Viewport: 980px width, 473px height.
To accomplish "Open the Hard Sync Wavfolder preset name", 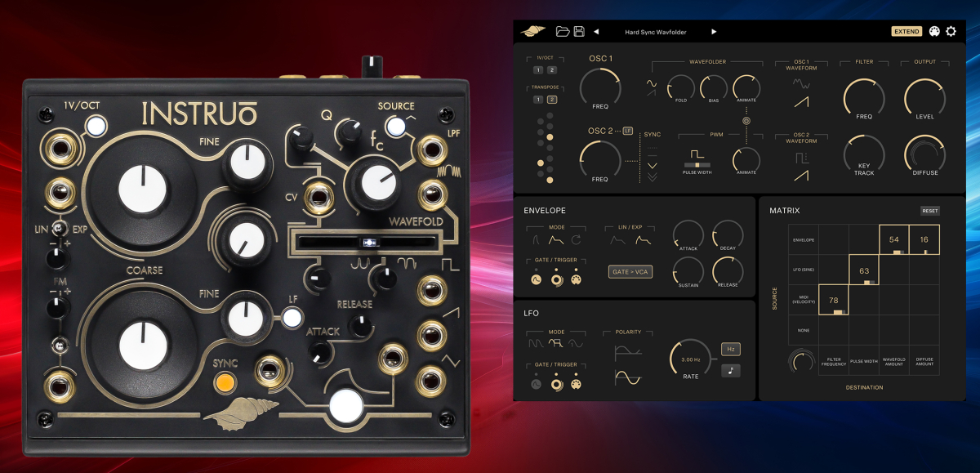I will click(x=655, y=32).
